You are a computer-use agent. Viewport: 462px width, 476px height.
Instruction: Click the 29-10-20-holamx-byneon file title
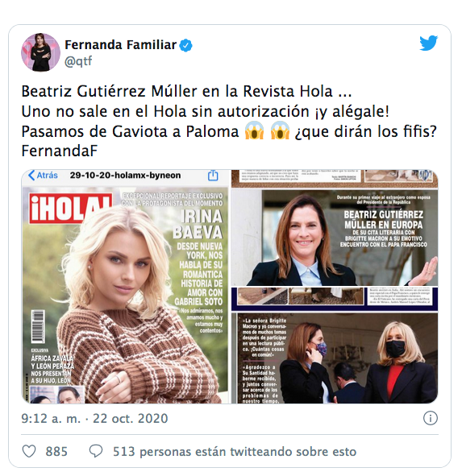click(x=125, y=175)
